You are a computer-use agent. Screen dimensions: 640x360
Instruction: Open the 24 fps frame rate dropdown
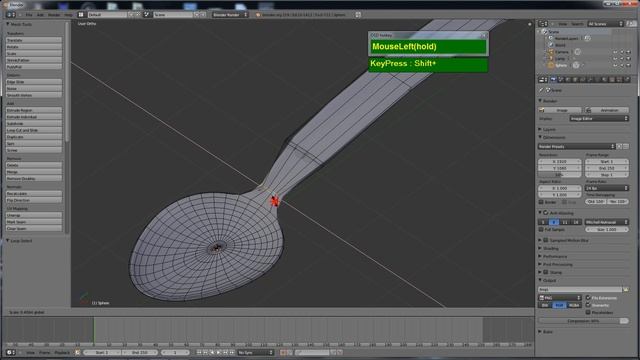(x=607, y=188)
